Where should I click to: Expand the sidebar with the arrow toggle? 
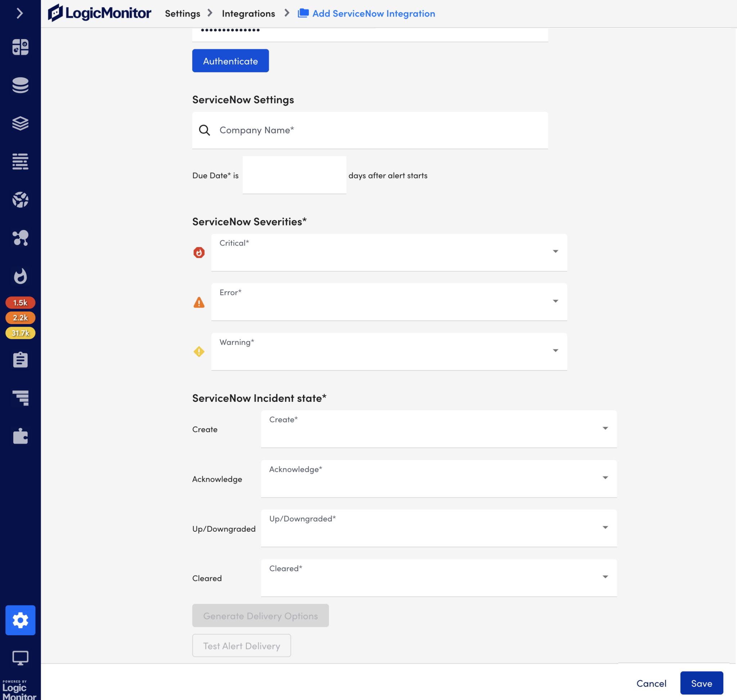tap(21, 13)
